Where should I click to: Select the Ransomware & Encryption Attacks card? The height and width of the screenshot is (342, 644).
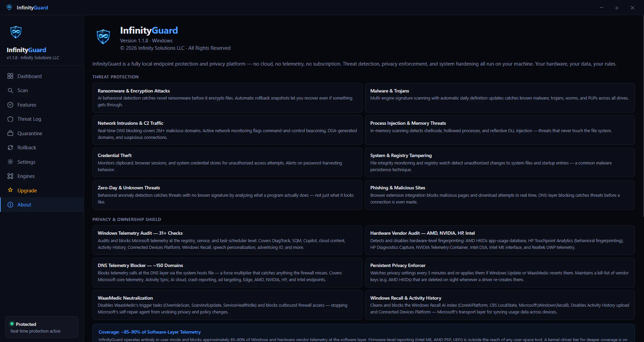227,98
